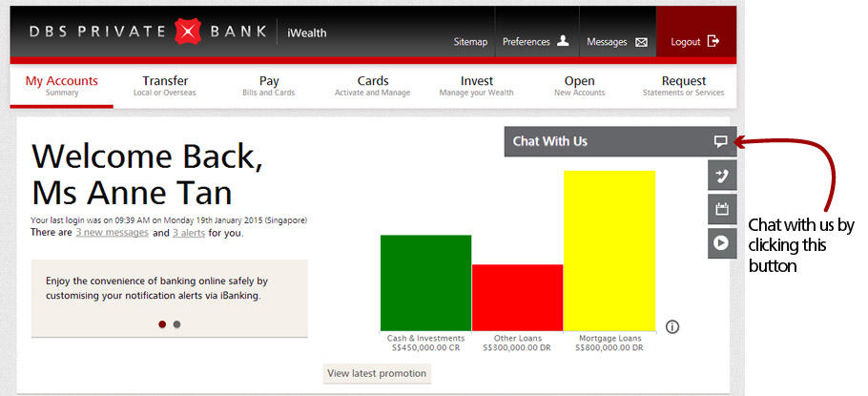Click the Welcome Back, Ms Anne Tan heading
868x396 pixels.
tap(147, 174)
